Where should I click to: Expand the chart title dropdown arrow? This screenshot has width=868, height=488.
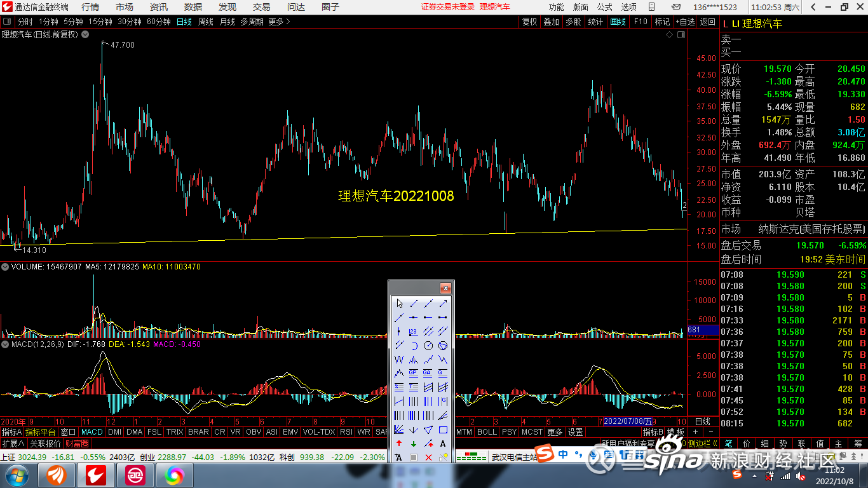click(84, 34)
